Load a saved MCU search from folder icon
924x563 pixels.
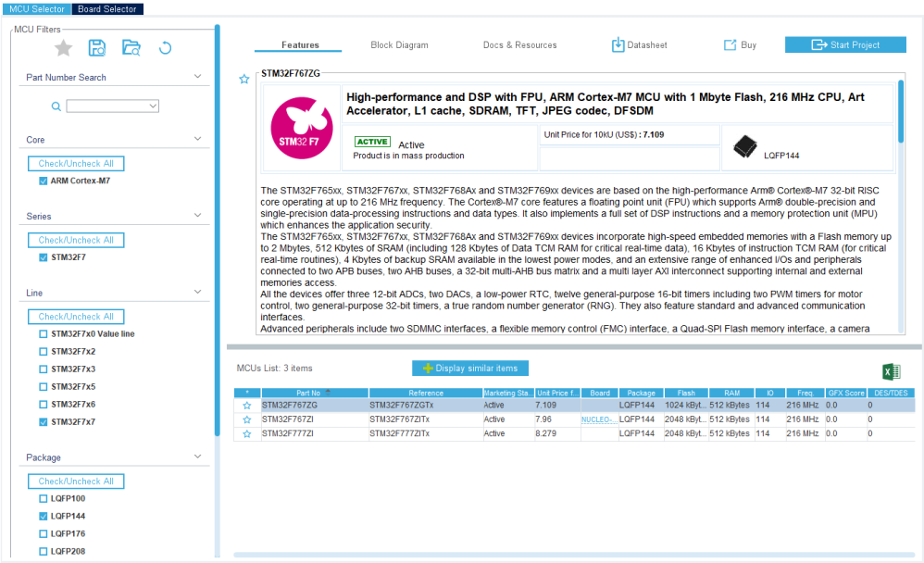(131, 48)
